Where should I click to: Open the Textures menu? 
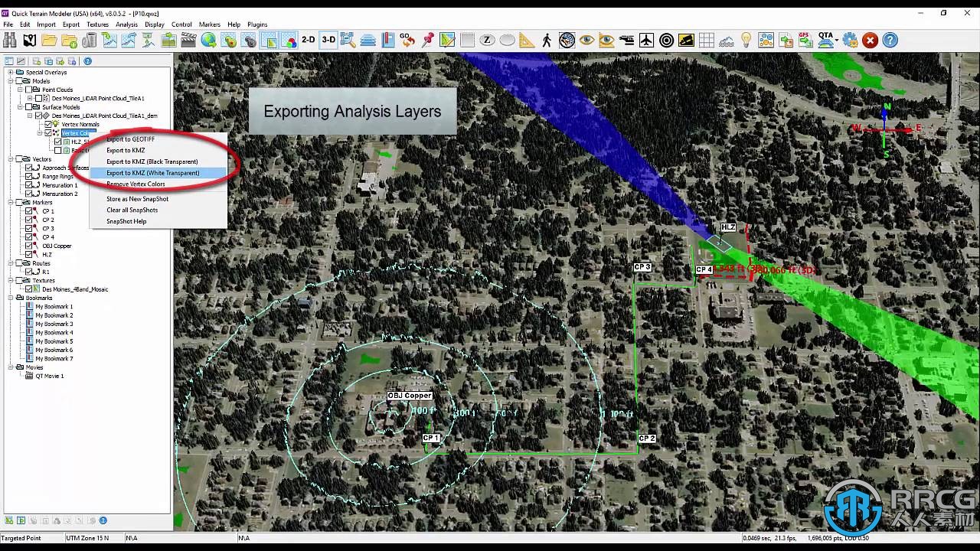click(97, 24)
